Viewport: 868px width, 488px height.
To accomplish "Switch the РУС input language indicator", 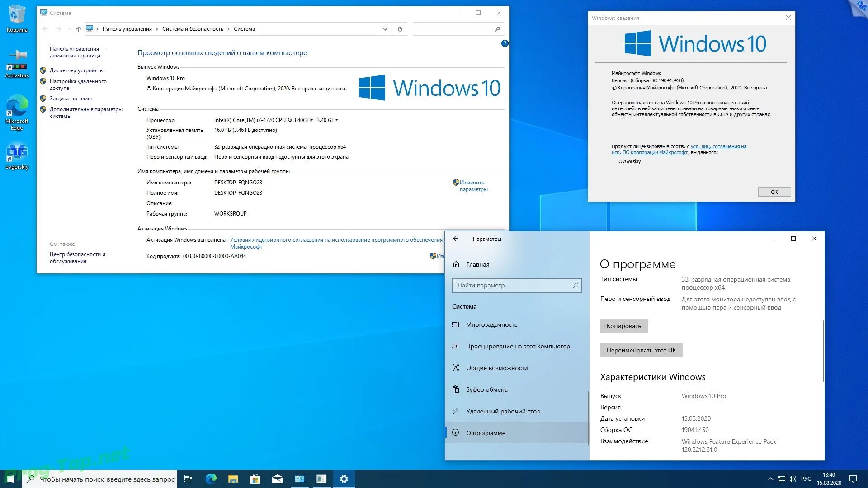I will pyautogui.click(x=806, y=479).
